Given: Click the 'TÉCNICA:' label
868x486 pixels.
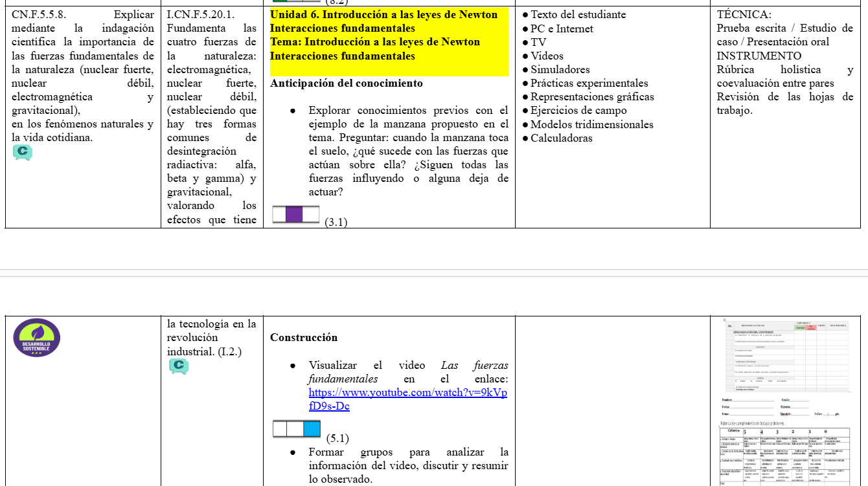Looking at the screenshot, I should pos(744,14).
